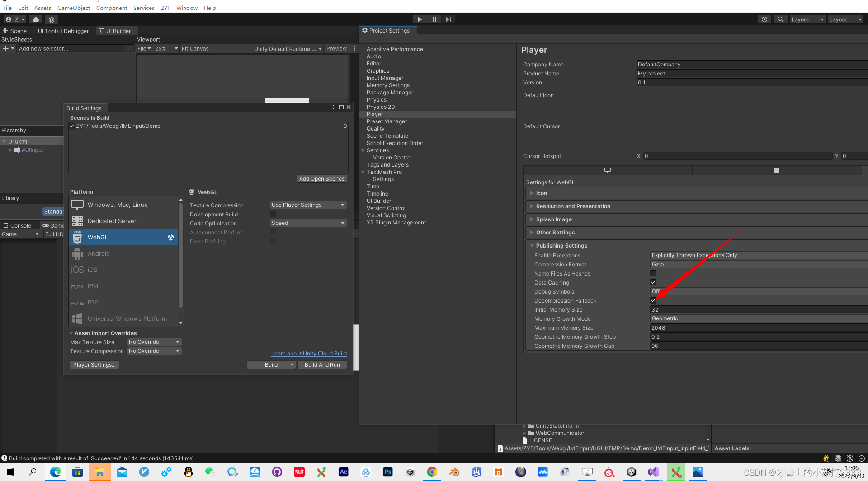
Task: Toggle Data Caching checkbox
Action: coord(653,282)
